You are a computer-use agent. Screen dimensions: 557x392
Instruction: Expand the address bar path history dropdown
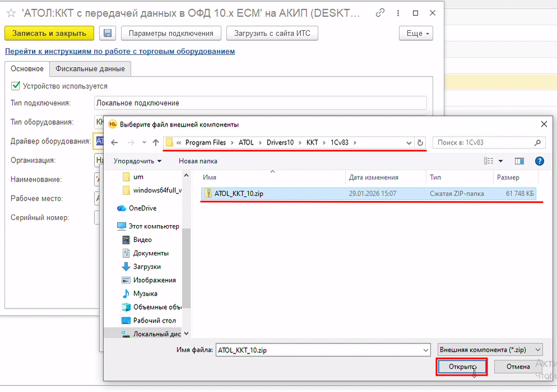[409, 143]
